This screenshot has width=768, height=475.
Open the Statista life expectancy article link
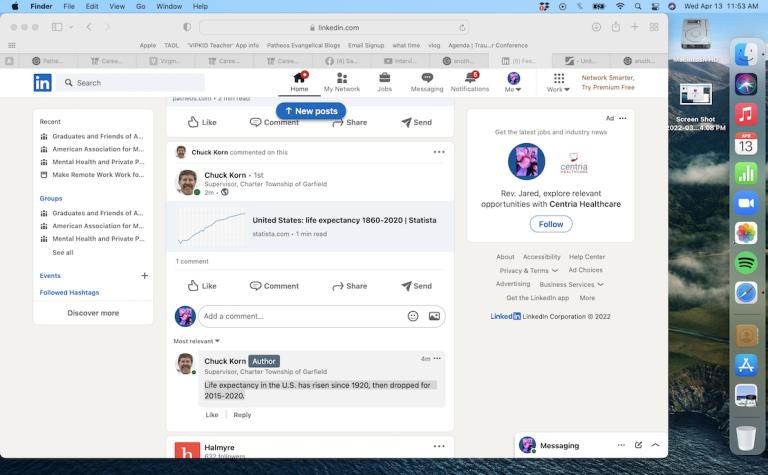pos(344,220)
